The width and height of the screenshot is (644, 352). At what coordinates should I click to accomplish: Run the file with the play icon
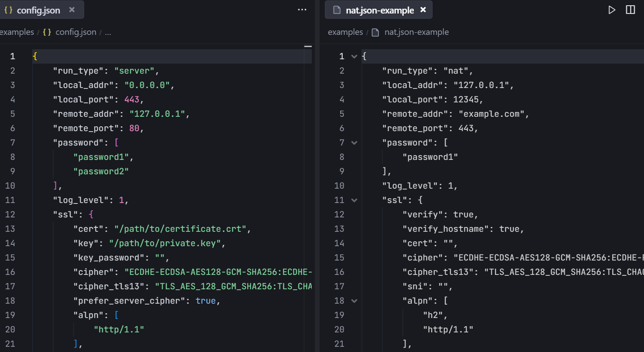click(612, 10)
